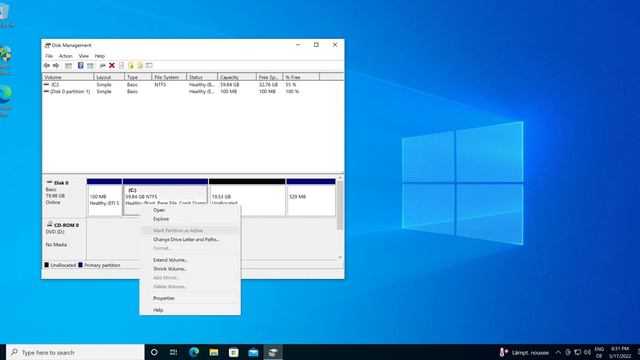Click the network icon in the system tray
The width and height of the screenshot is (640, 360).
[x=578, y=352]
